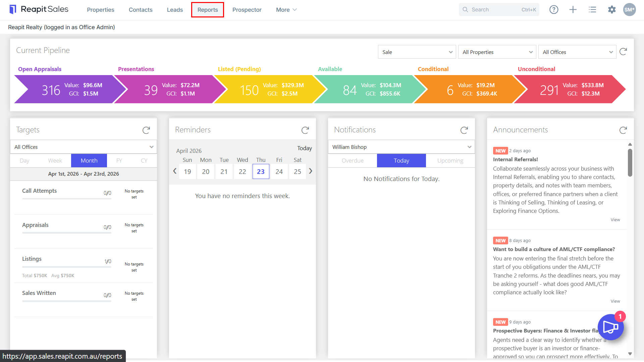
Task: Click the plus add-new icon
Action: coord(573,10)
